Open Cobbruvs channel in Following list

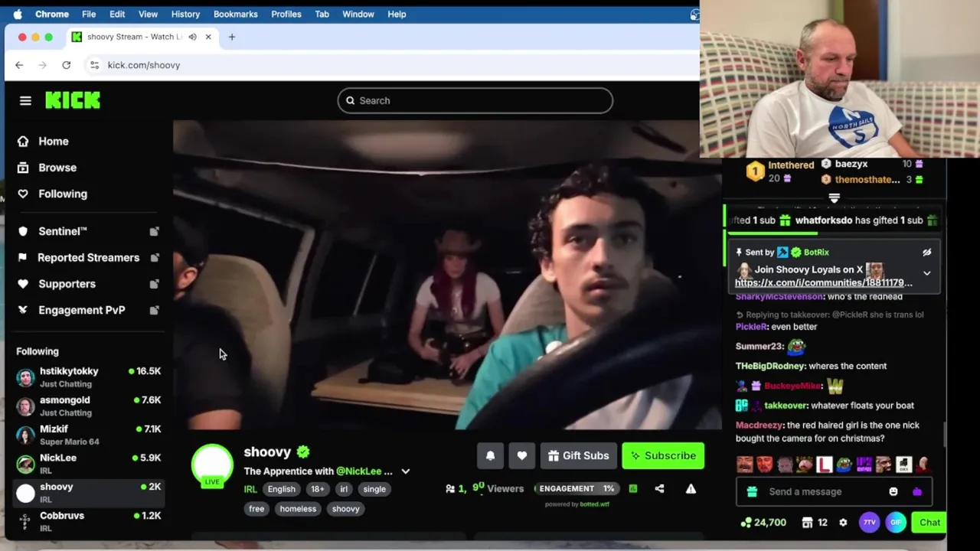(x=88, y=521)
